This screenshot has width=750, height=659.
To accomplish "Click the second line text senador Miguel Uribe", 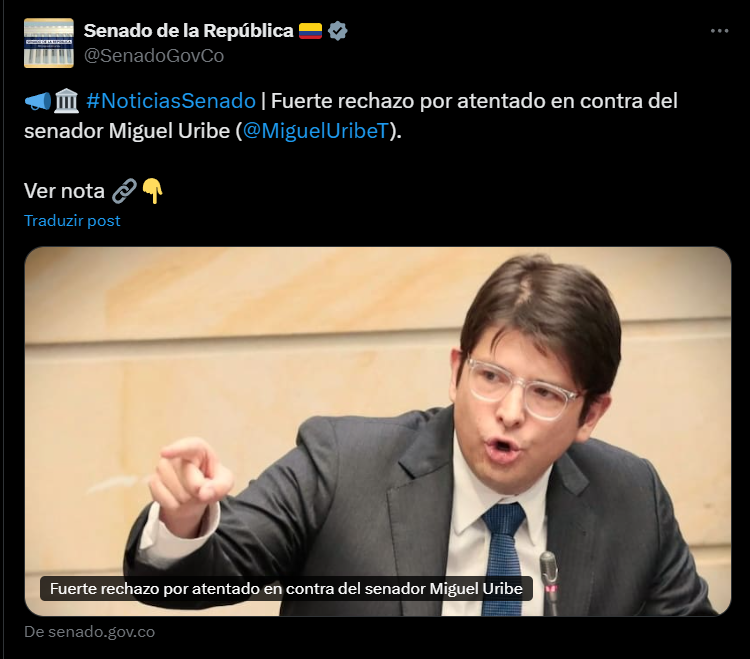I will coord(127,131).
